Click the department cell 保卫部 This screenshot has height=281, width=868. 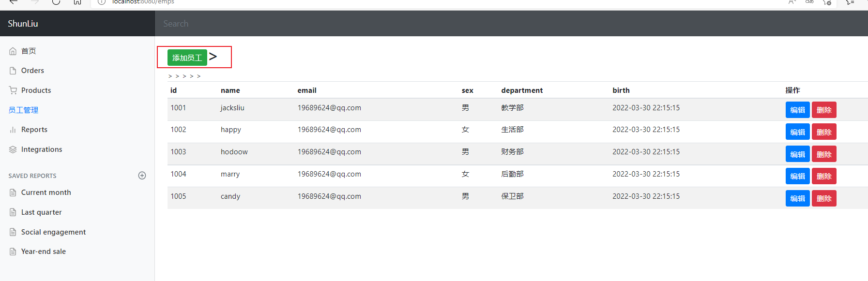(512, 196)
